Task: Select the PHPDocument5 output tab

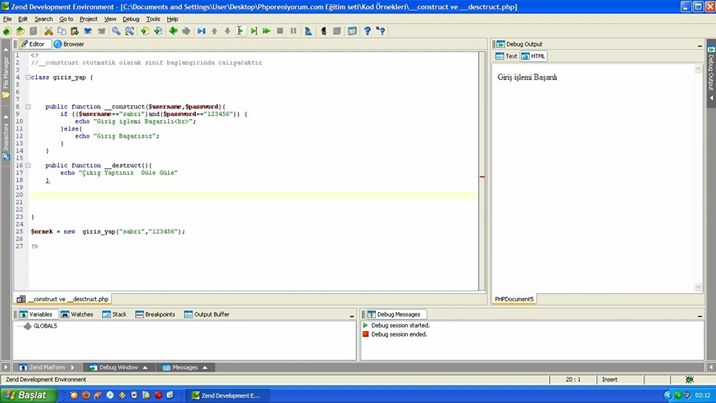Action: [514, 299]
